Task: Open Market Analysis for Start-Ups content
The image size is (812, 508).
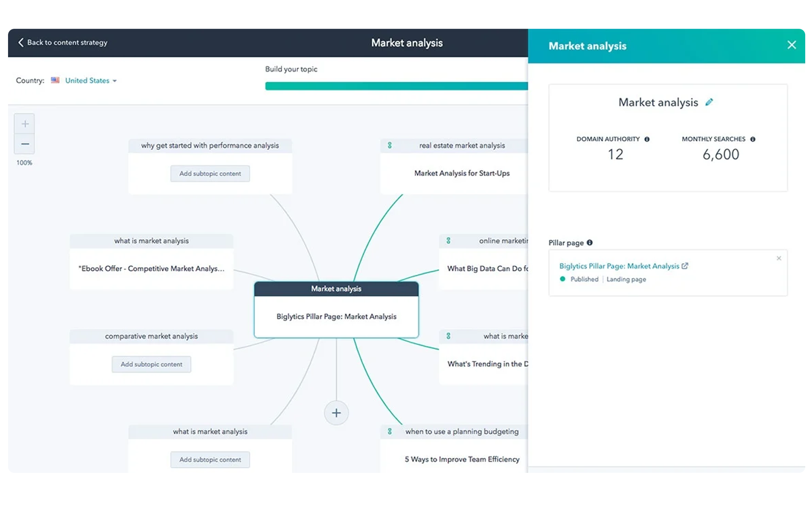Action: click(462, 173)
